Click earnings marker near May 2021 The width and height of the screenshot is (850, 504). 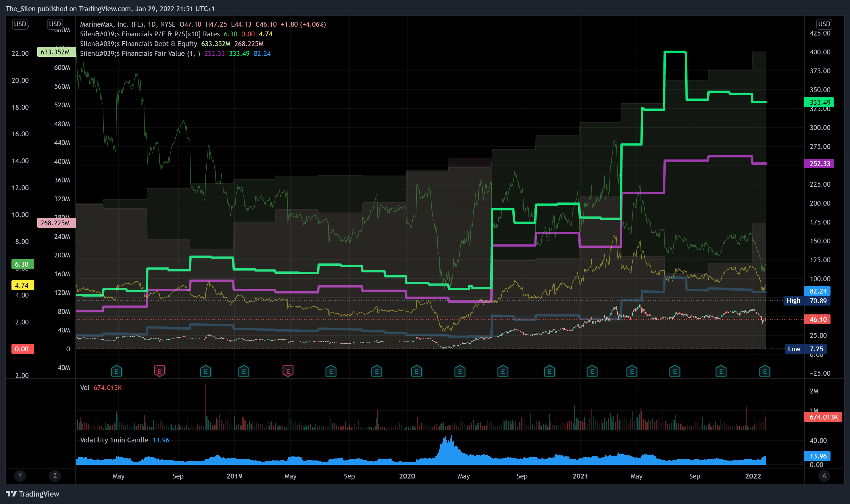click(632, 371)
